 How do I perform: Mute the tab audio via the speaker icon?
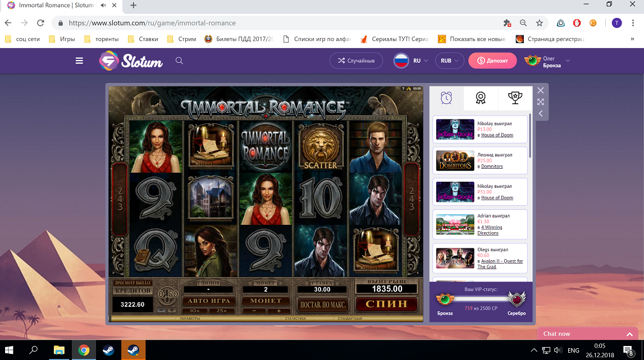click(x=103, y=6)
